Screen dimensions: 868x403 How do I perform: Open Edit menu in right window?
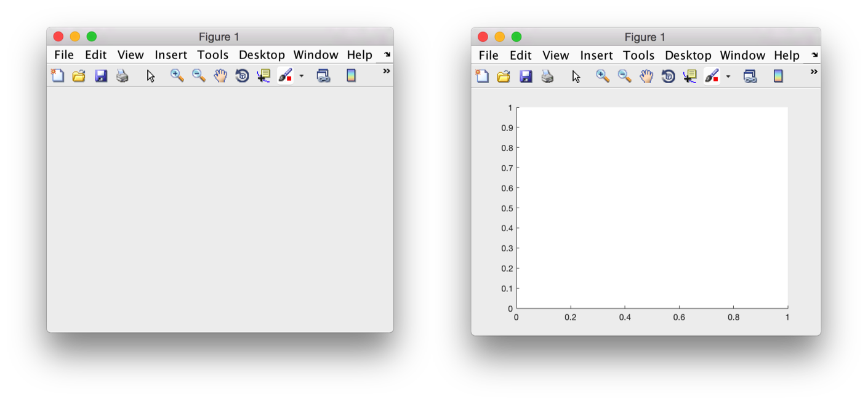point(521,55)
